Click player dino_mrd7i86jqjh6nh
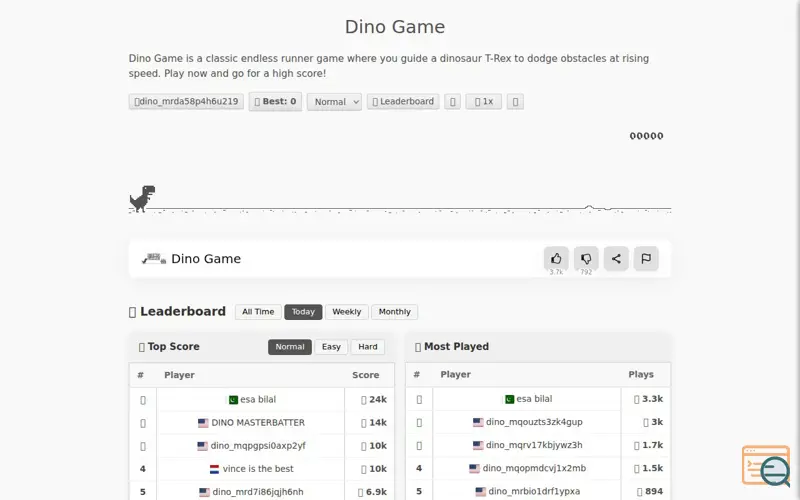The image size is (800, 500). [x=258, y=492]
